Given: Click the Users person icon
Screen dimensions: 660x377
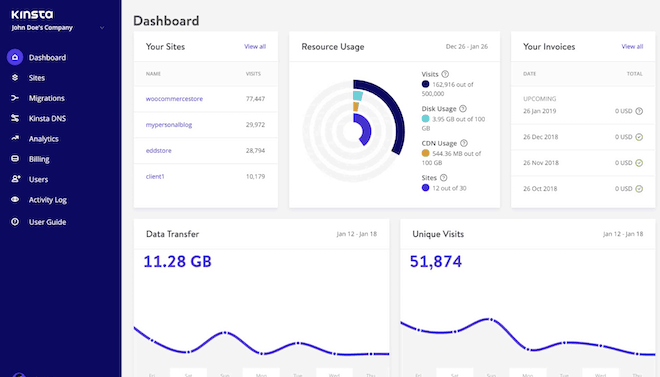Looking at the screenshot, I should point(15,179).
